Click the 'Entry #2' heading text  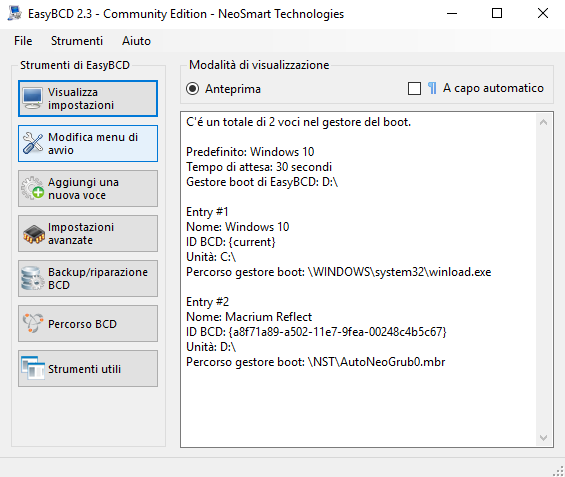coord(207,302)
